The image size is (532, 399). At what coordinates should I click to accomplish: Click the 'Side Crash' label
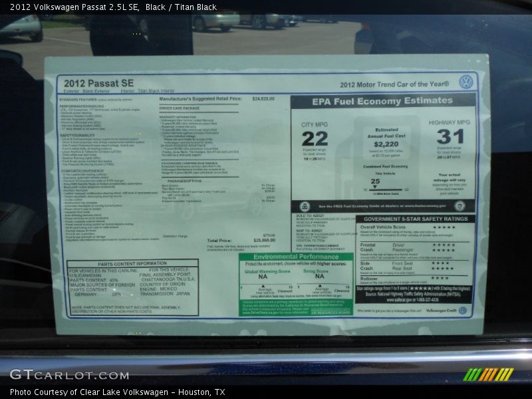point(366,265)
